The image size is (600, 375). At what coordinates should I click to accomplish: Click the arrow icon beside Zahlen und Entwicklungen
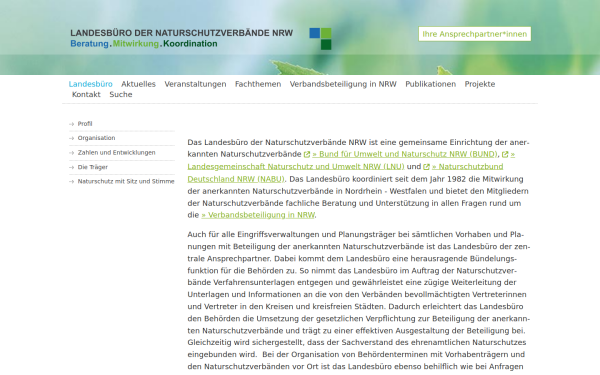click(72, 153)
